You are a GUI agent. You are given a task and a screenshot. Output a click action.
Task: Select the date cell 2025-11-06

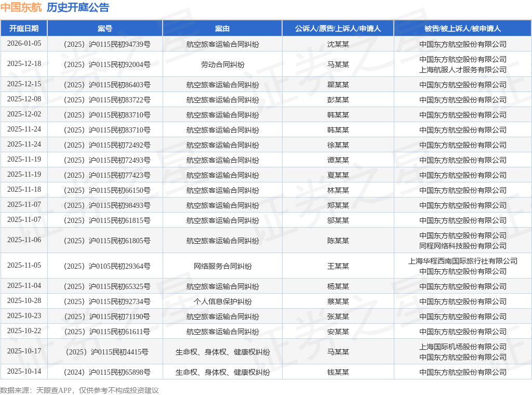coord(24,240)
